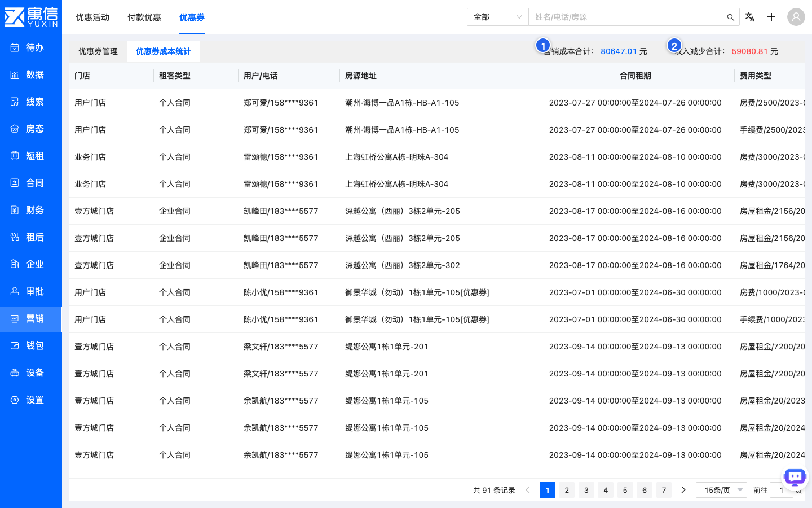Click the plus add icon

771,17
